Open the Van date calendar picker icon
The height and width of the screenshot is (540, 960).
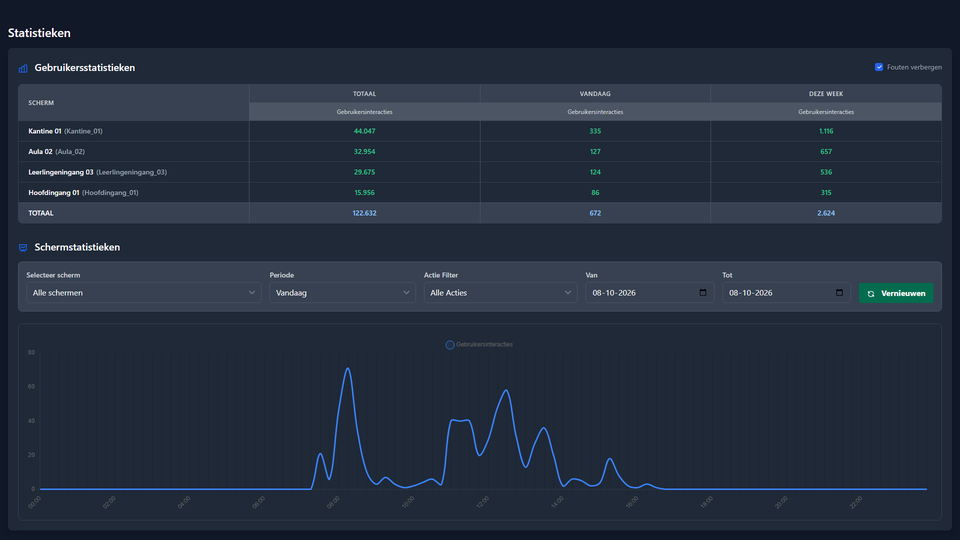(703, 293)
